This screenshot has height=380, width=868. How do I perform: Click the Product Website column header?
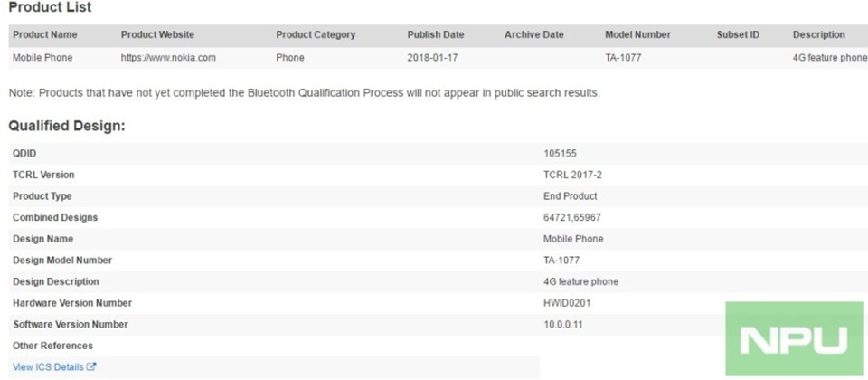(x=157, y=35)
